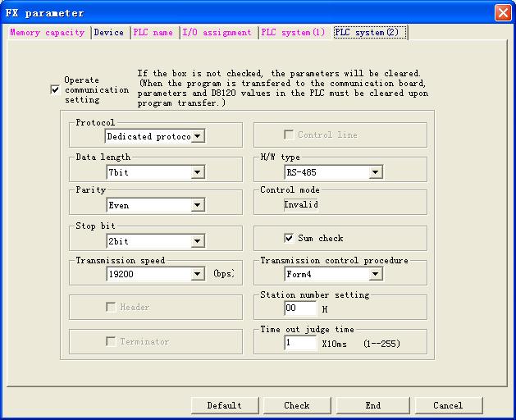Open the Transmission speed dropdown
Image resolution: width=516 pixels, height=420 pixels.
tap(198, 274)
